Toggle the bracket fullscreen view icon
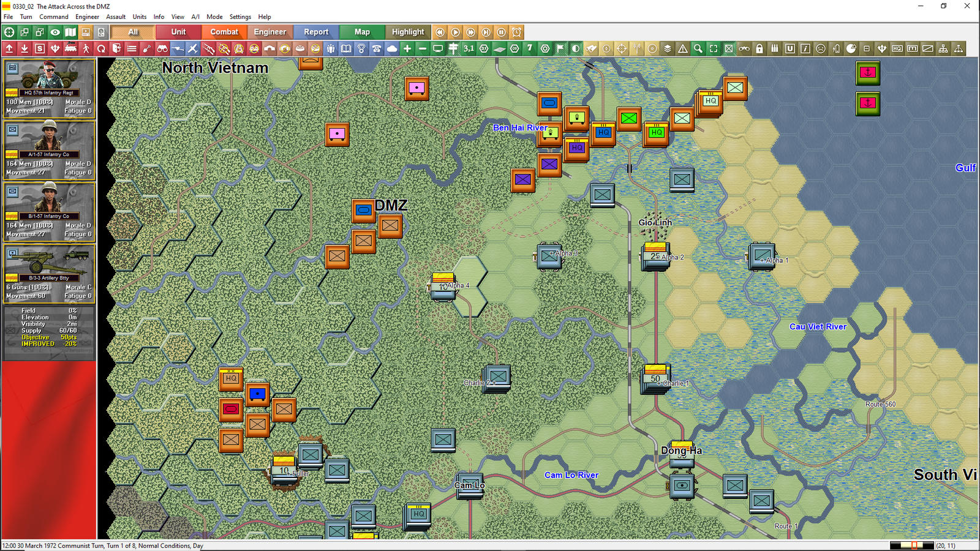The width and height of the screenshot is (980, 551). pyautogui.click(x=714, y=48)
